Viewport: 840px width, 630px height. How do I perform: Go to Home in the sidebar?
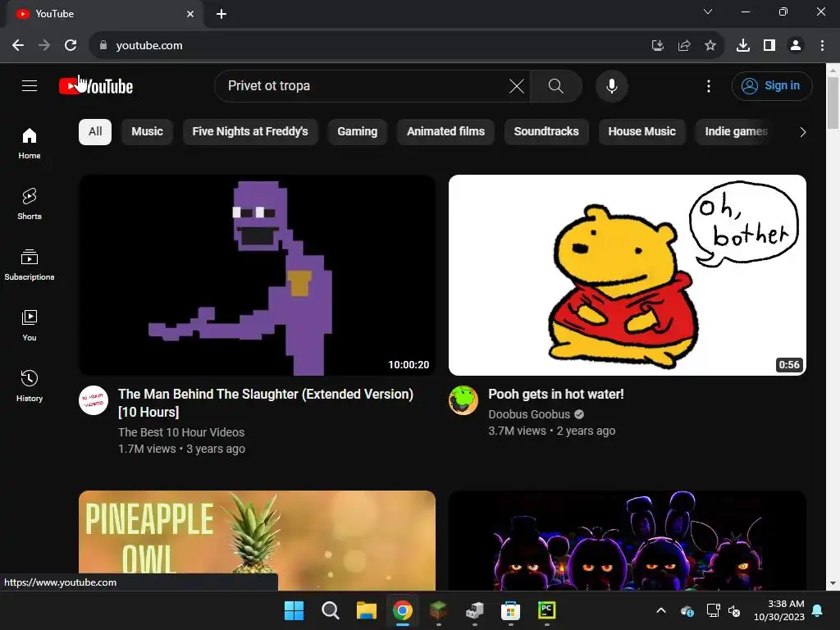click(x=30, y=143)
